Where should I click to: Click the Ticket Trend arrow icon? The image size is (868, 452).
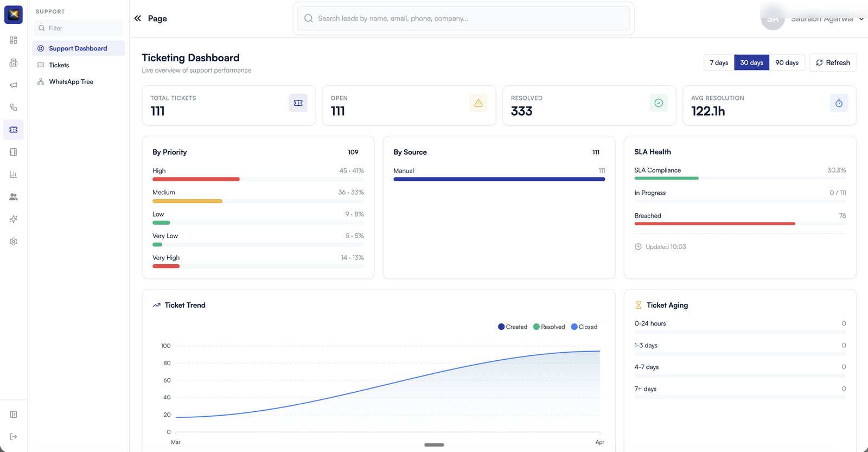[x=157, y=305]
